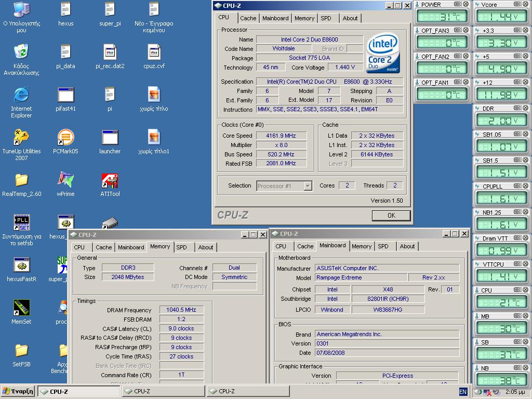532x399 pixels.
Task: Open the Recycle Bin icon
Action: click(x=21, y=51)
